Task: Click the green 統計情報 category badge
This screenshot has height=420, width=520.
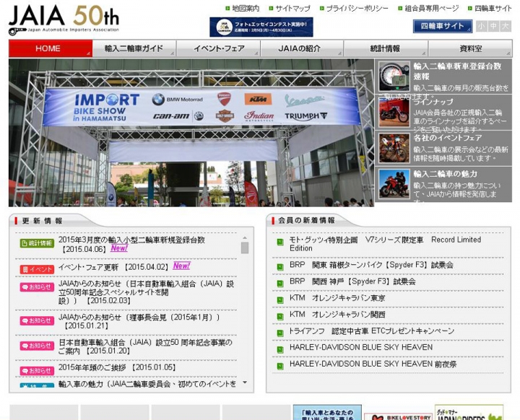Action: [x=37, y=243]
